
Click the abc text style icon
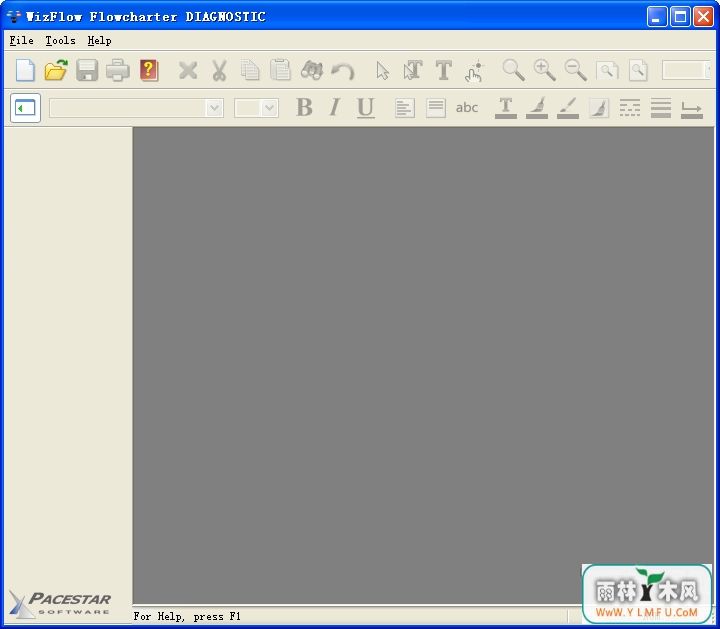467,108
